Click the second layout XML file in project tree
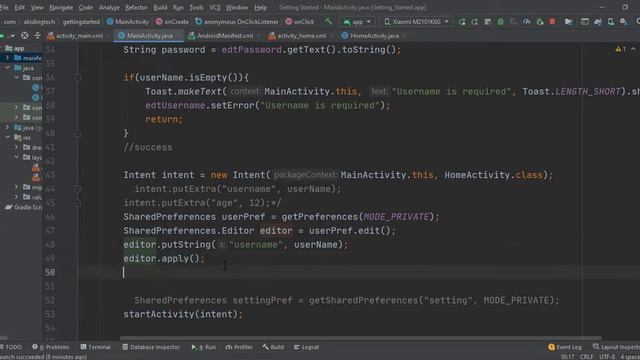Viewport: 640px width, 360px height. [36, 177]
